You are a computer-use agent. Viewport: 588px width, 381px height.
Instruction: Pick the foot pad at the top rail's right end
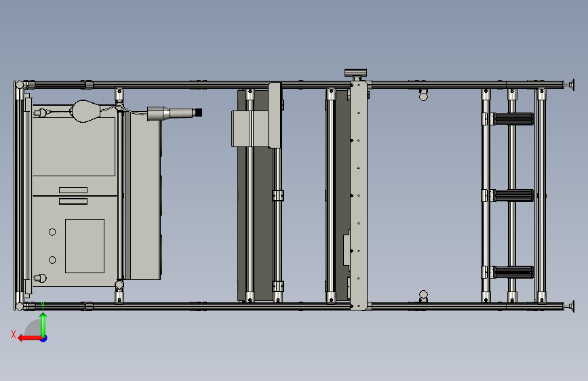571,85
